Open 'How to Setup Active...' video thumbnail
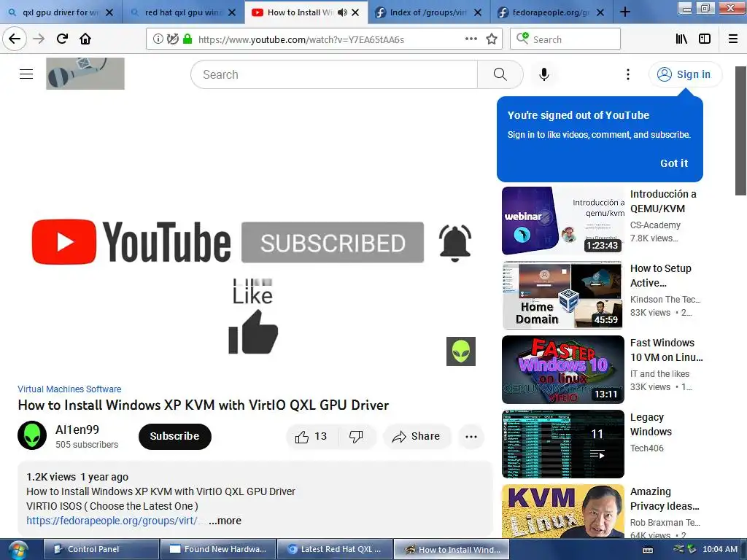747x560 pixels. click(x=562, y=295)
